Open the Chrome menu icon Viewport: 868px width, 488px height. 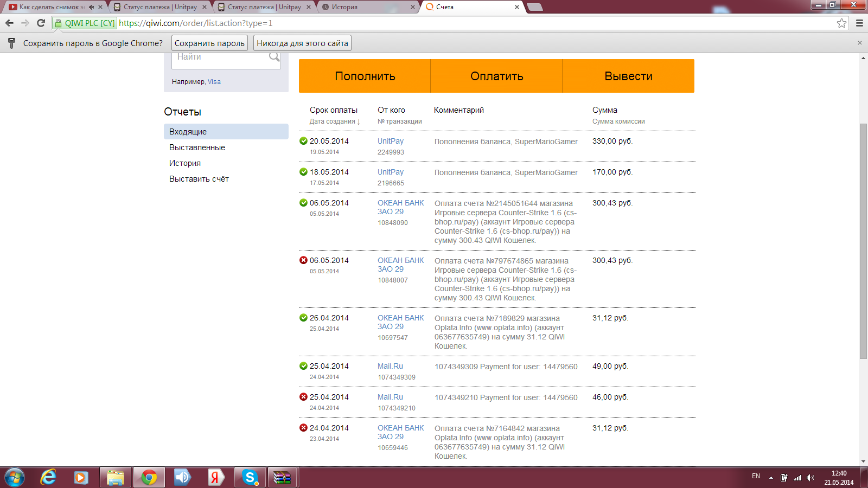point(859,23)
